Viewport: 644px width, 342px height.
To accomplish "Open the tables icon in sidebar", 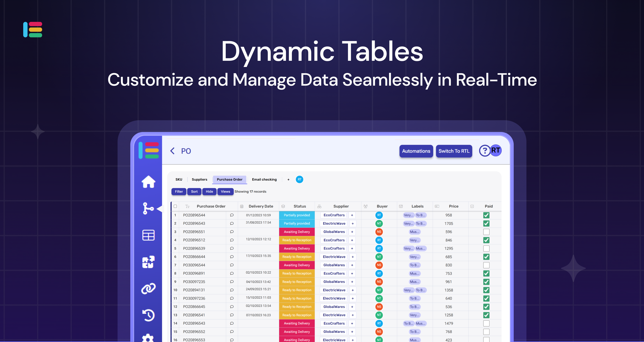I will click(148, 235).
